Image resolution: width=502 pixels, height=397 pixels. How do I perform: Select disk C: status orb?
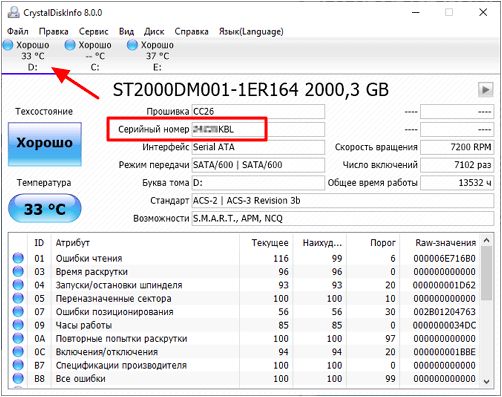point(70,45)
